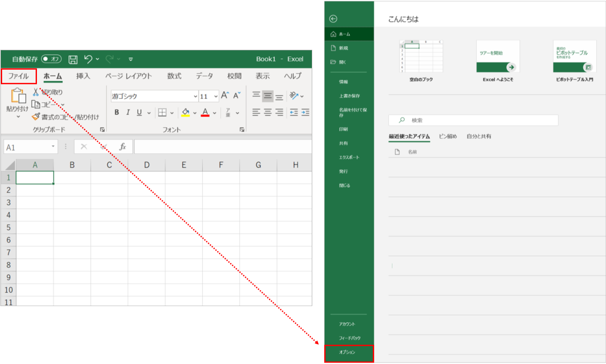This screenshot has width=606, height=364.
Task: Click the format painter brush icon
Action: tap(36, 117)
